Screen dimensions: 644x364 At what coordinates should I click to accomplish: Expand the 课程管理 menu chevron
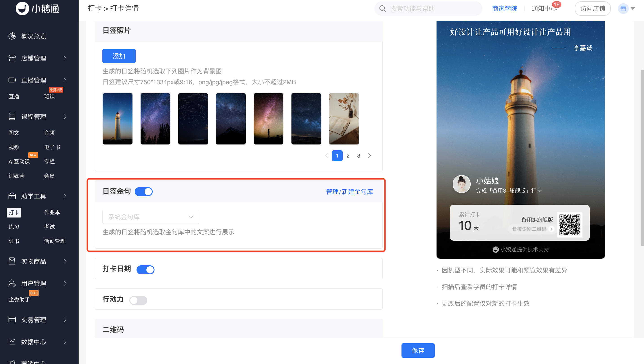click(x=65, y=117)
